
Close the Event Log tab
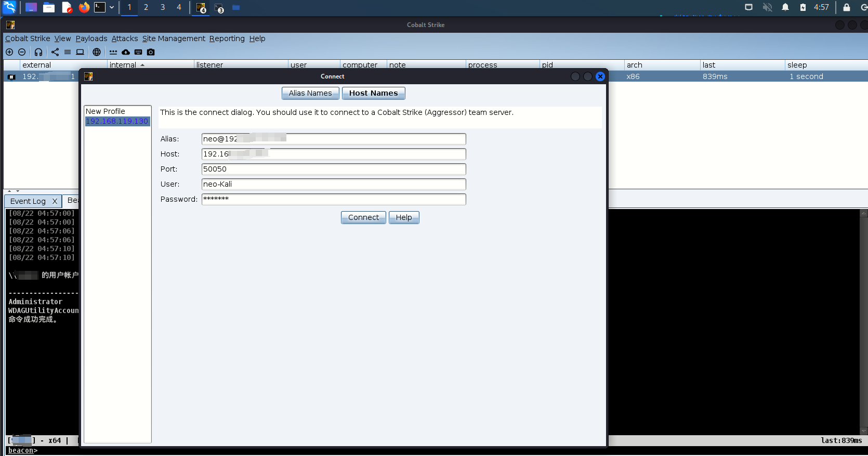point(55,201)
